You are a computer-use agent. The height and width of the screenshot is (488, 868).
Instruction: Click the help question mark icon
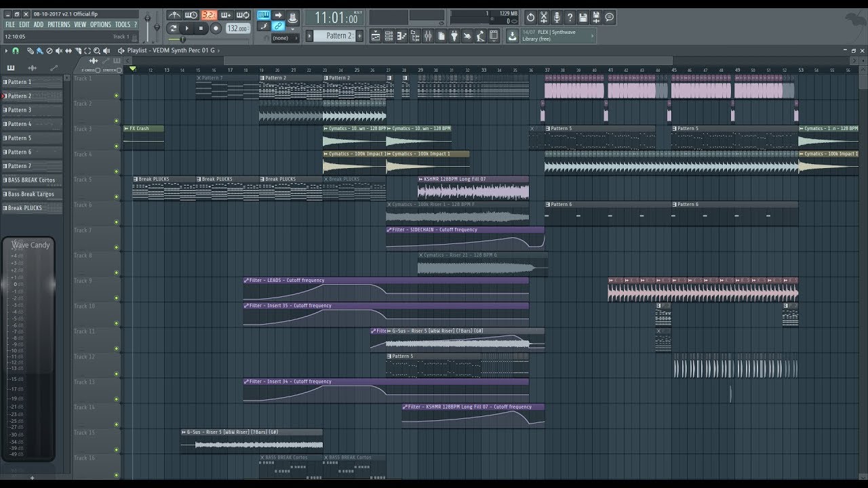(x=570, y=18)
